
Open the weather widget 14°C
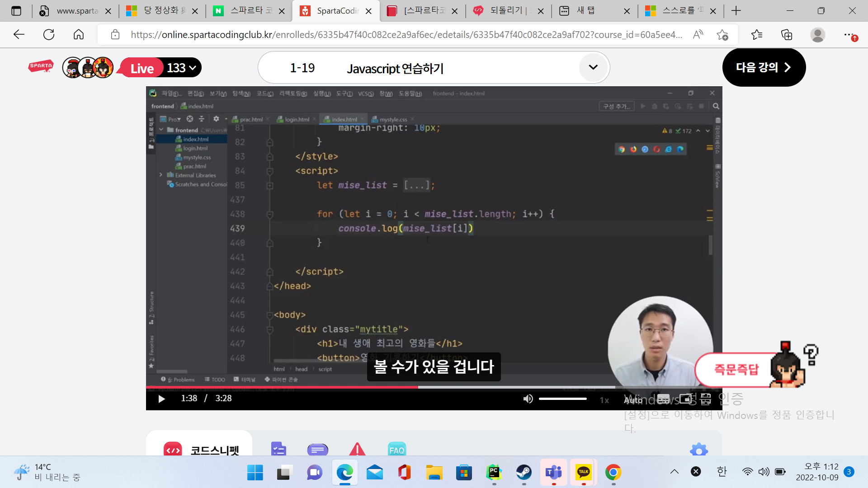coord(47,472)
